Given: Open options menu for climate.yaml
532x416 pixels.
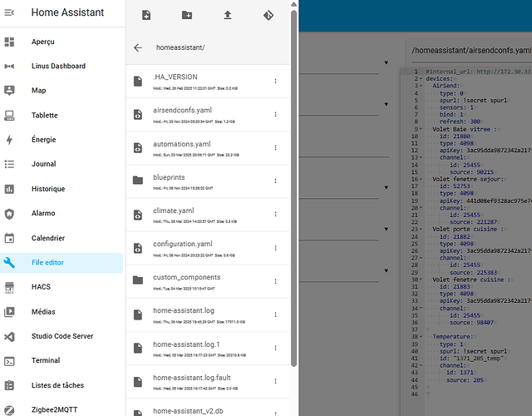Looking at the screenshot, I should pyautogui.click(x=275, y=215).
